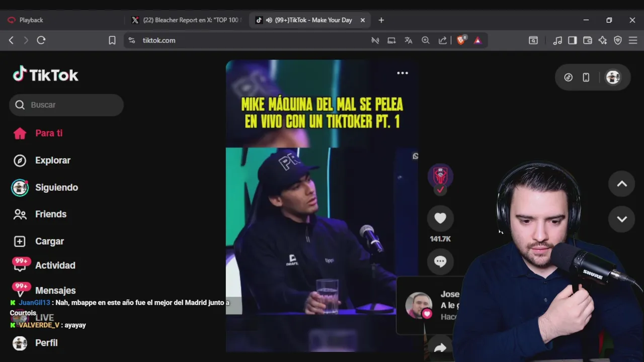Click the home icon beside Para ti

coord(20,133)
